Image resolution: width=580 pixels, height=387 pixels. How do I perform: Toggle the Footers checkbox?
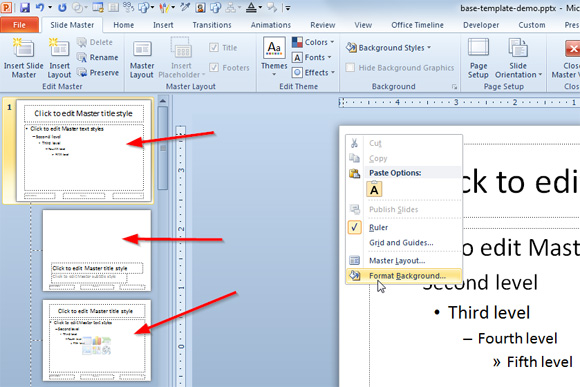tap(214, 67)
